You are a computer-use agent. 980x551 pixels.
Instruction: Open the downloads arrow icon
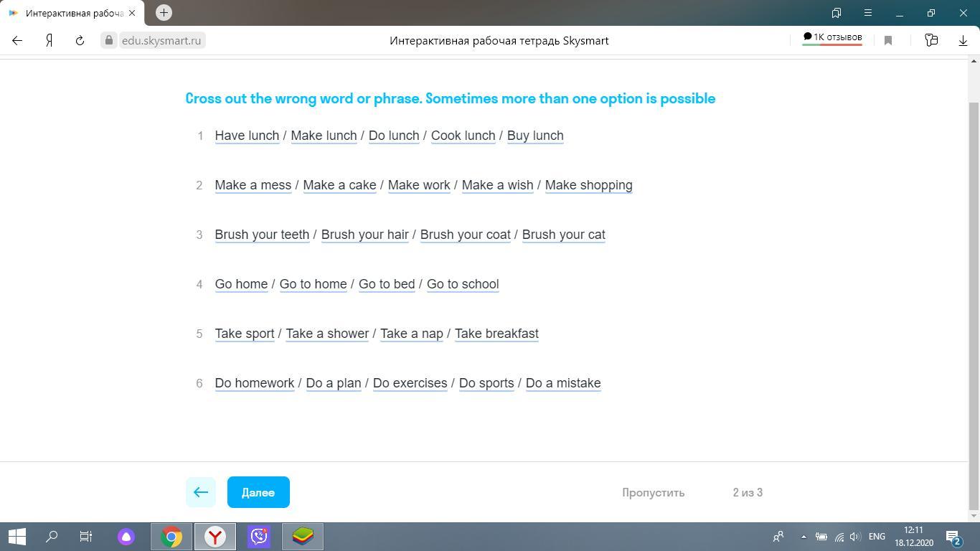click(x=963, y=41)
